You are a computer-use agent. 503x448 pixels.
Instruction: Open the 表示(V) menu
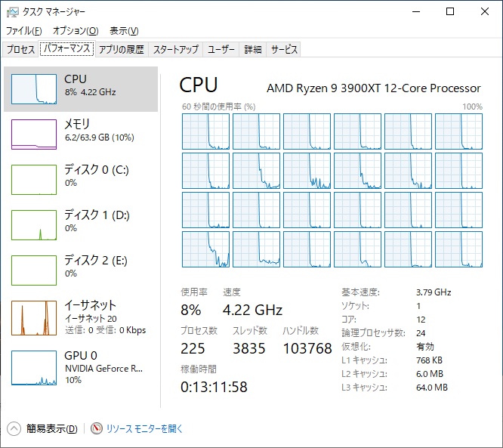[x=124, y=31]
